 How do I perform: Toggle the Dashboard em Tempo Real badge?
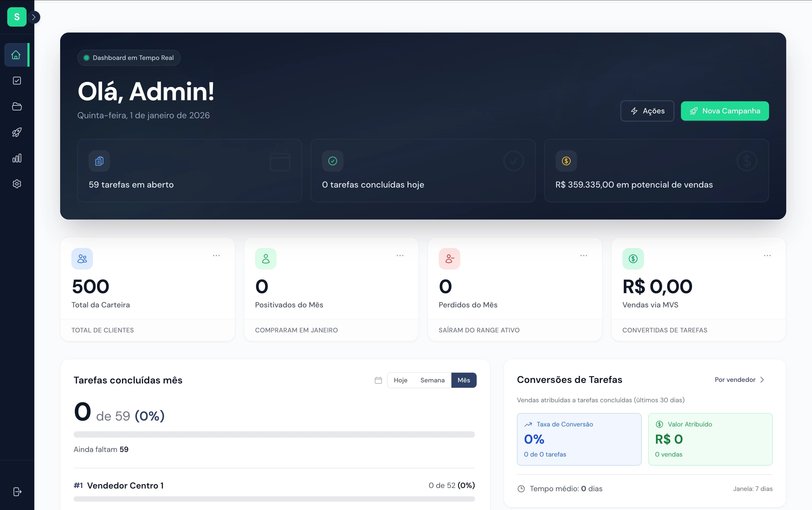pyautogui.click(x=129, y=57)
